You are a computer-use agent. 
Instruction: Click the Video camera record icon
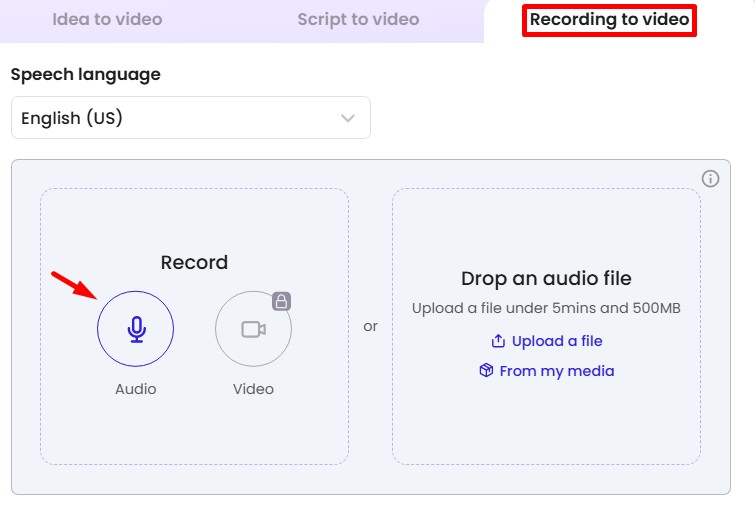[x=253, y=329]
